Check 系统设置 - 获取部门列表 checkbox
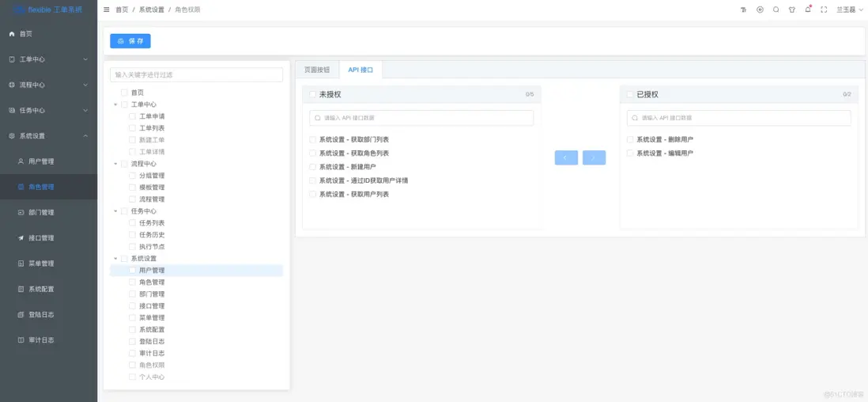This screenshot has height=402, width=868. pos(313,140)
